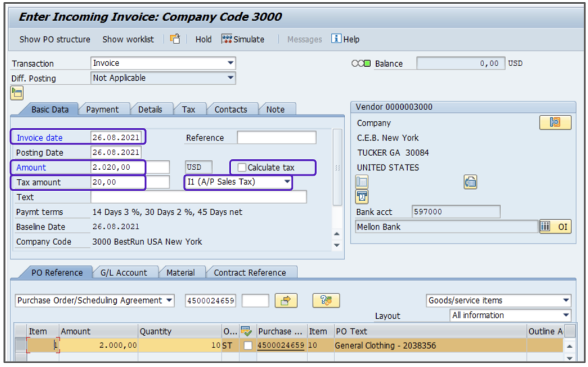Switch to the Payment tab
The width and height of the screenshot is (588, 367).
pos(102,110)
